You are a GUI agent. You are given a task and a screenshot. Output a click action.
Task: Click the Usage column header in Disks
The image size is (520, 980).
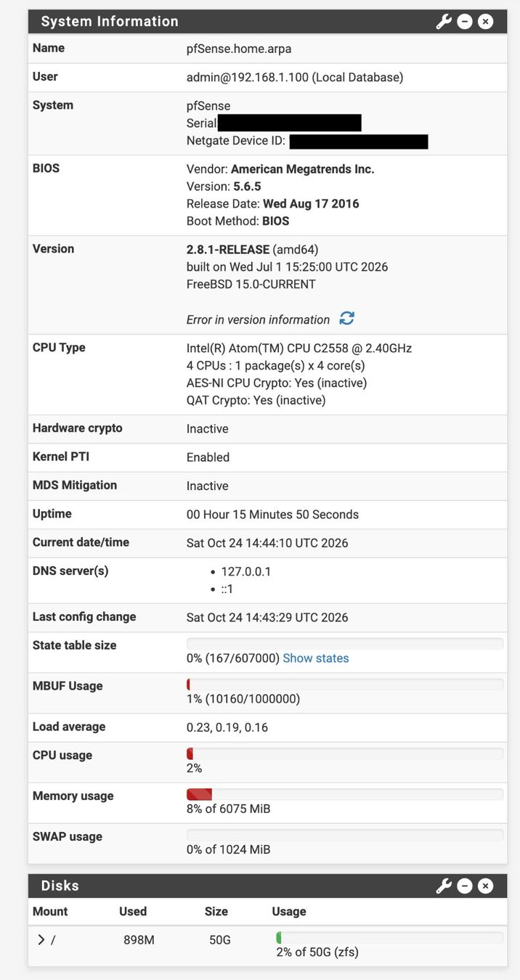pos(289,912)
